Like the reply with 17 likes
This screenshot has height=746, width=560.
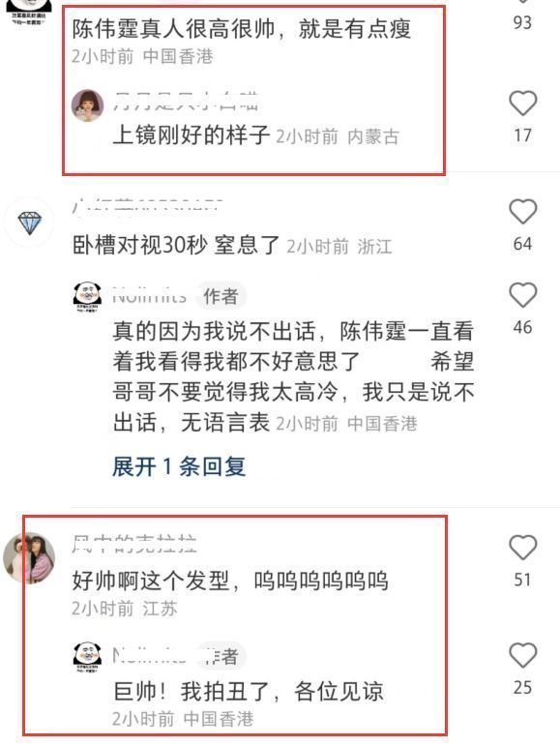[x=522, y=104]
